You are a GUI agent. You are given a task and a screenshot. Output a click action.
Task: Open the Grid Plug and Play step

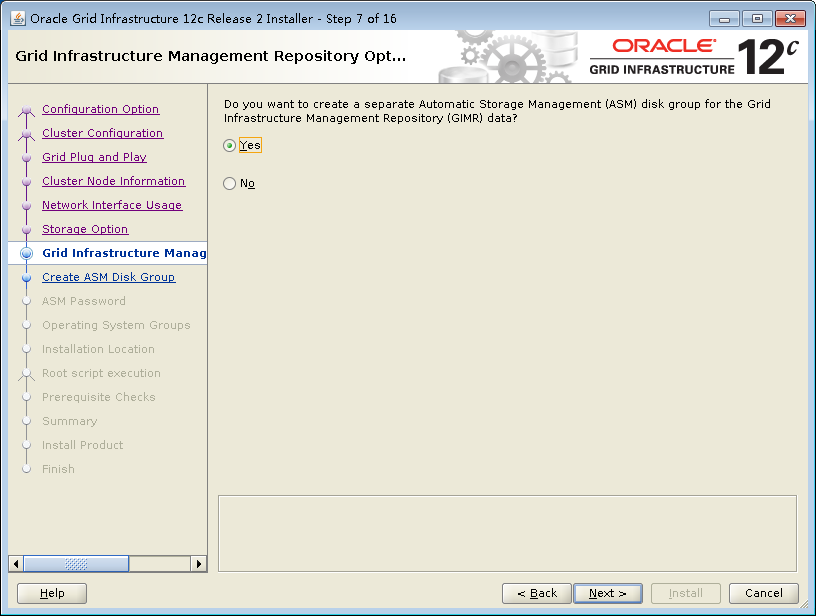tap(94, 157)
